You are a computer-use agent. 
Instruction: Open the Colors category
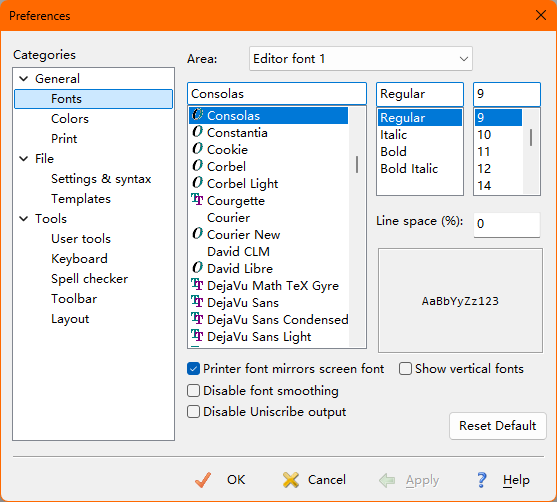point(70,119)
